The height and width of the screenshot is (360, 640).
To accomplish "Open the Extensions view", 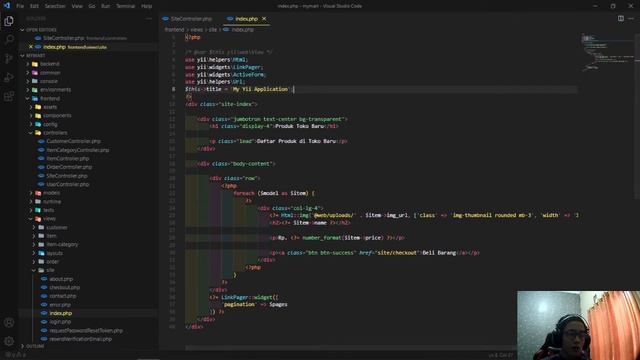I will pyautogui.click(x=9, y=96).
